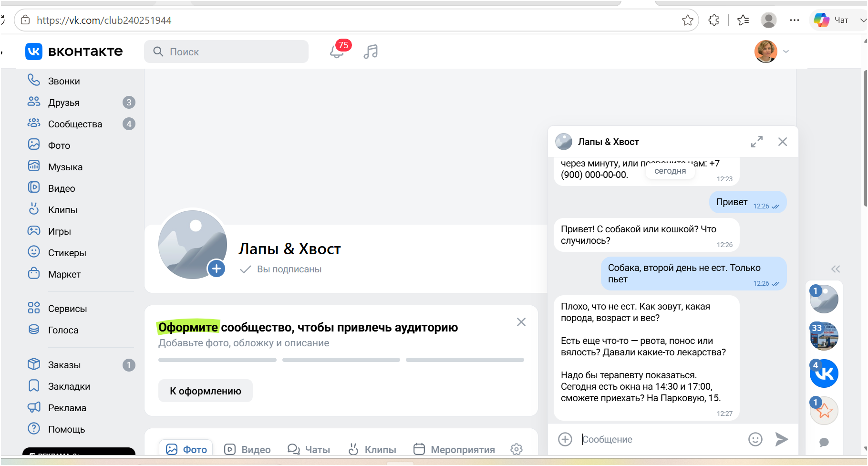
Task: Open browser settings and more menu
Action: point(795,20)
